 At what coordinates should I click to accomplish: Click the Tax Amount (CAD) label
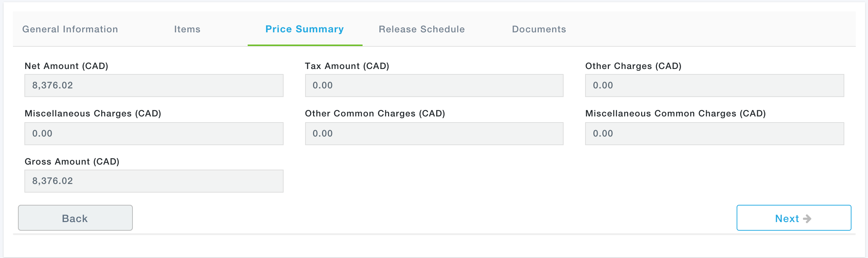click(x=347, y=66)
